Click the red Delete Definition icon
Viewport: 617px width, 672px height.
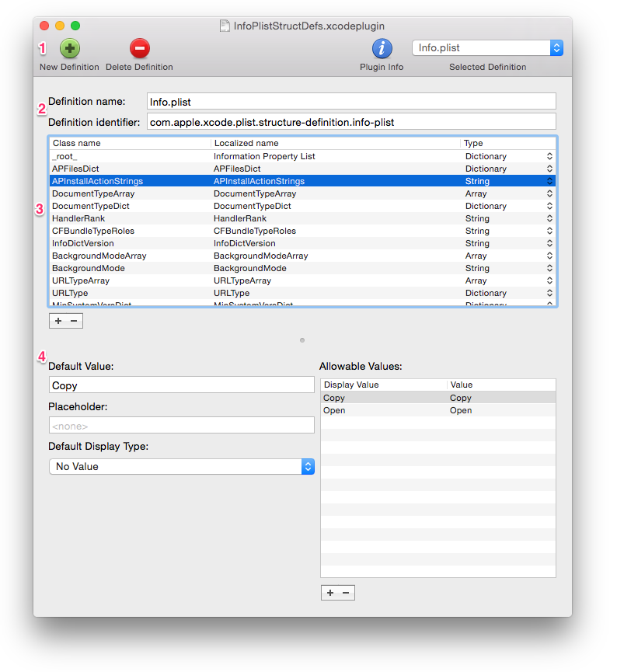coord(139,49)
